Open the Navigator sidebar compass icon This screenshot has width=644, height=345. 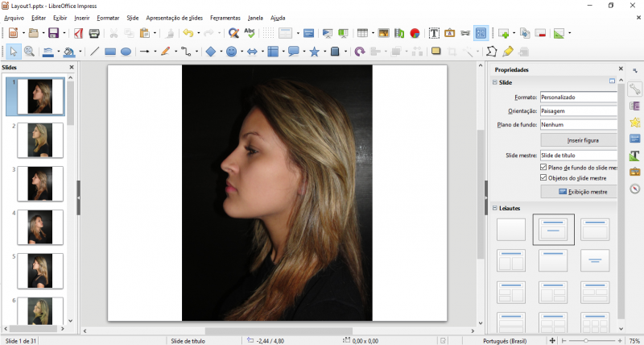pos(634,189)
